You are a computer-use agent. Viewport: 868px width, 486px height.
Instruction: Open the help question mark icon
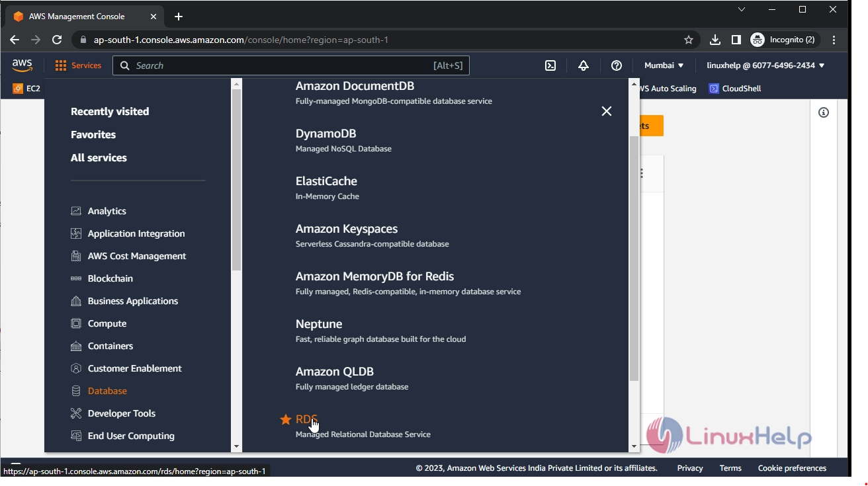click(617, 65)
